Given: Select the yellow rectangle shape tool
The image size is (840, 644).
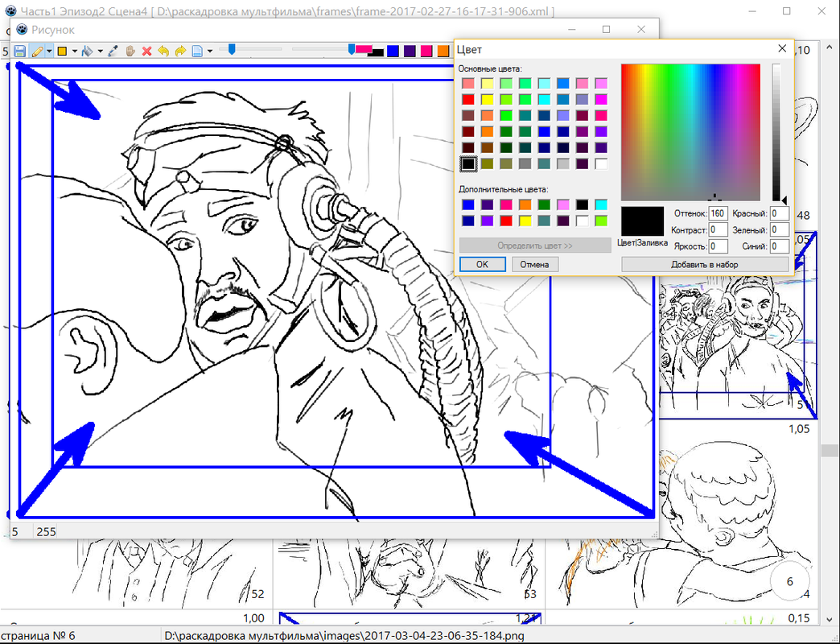Looking at the screenshot, I should tap(63, 51).
